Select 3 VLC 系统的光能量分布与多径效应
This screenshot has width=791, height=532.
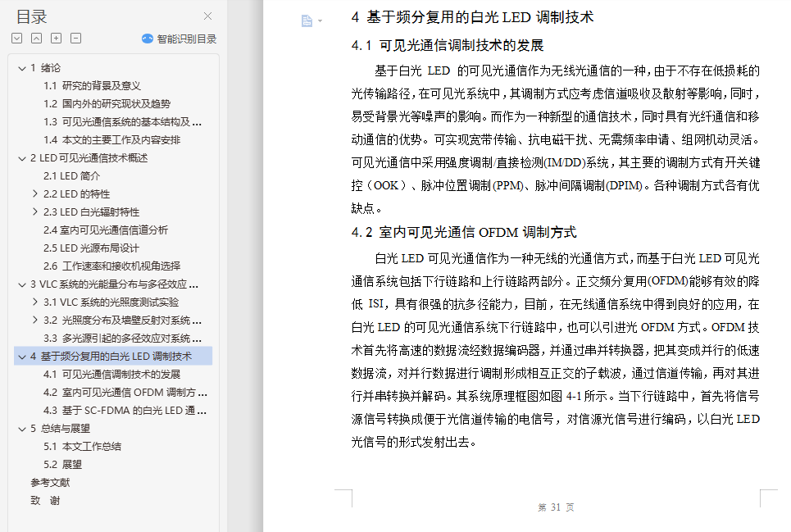[x=114, y=284]
